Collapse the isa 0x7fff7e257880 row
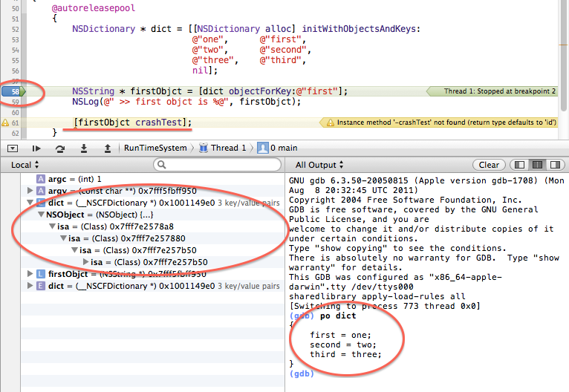This screenshot has height=392, width=569. coord(63,238)
